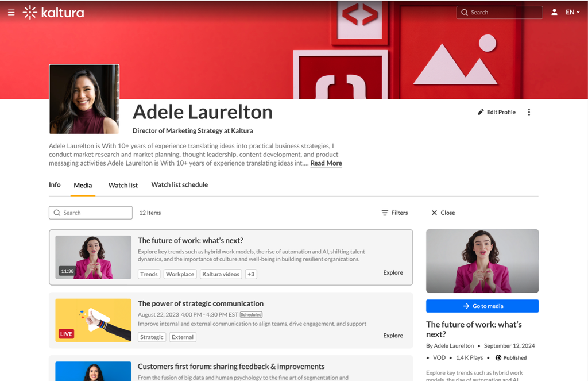The image size is (588, 381).
Task: Expand the EN language dropdown
Action: 572,12
